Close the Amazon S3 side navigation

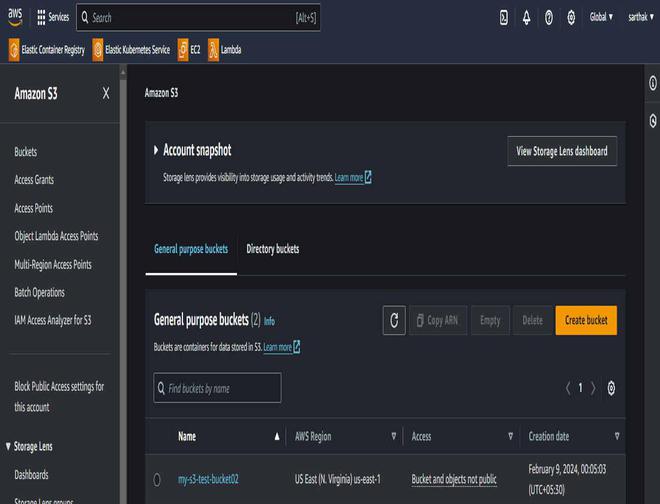[x=106, y=93]
